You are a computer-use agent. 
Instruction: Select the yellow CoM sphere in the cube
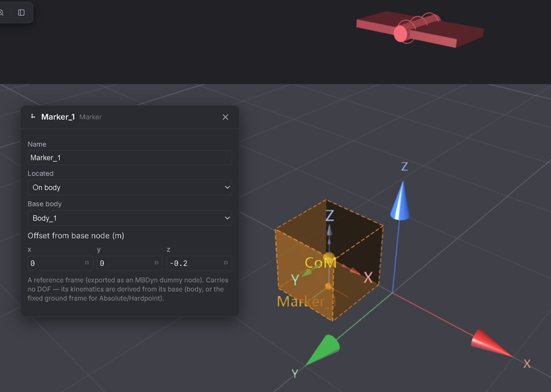pos(329,257)
